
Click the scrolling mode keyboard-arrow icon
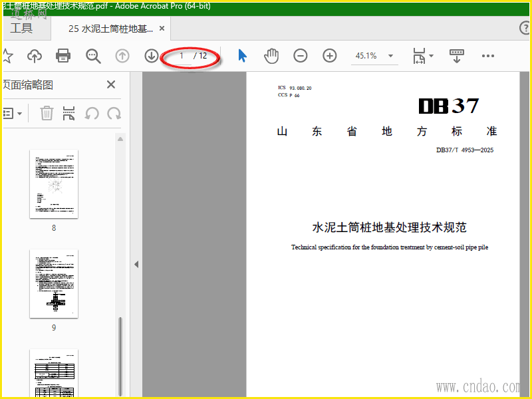point(457,56)
